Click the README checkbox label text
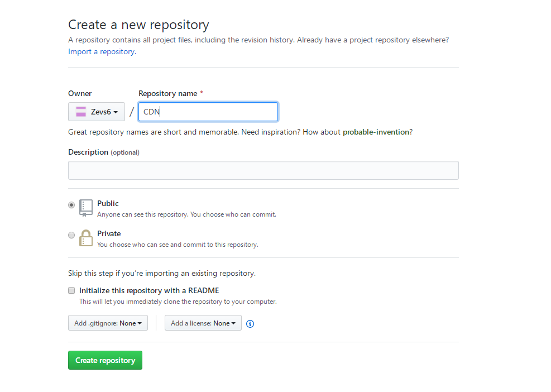The image size is (551, 392). [x=149, y=290]
